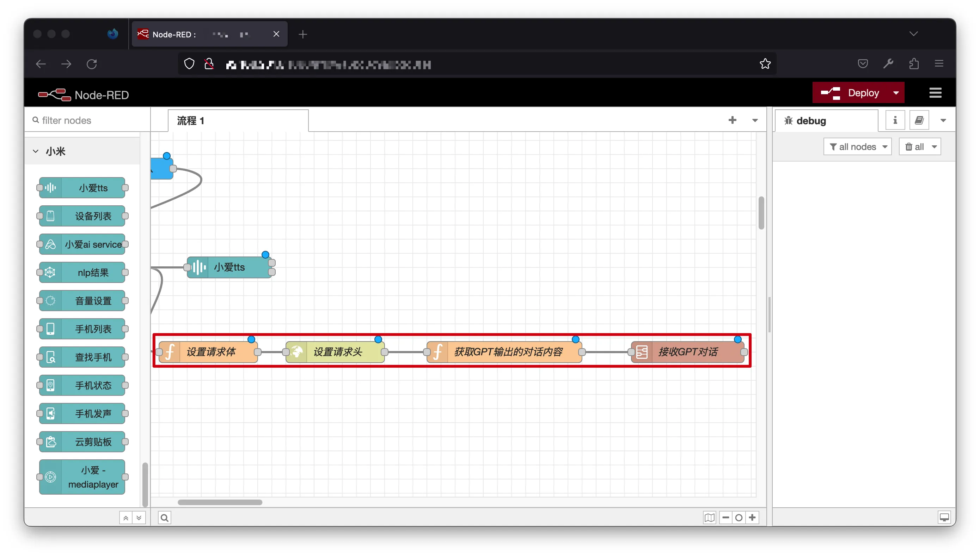Image resolution: width=980 pixels, height=556 pixels.
Task: Select the 手机发声 palette node
Action: pyautogui.click(x=82, y=413)
